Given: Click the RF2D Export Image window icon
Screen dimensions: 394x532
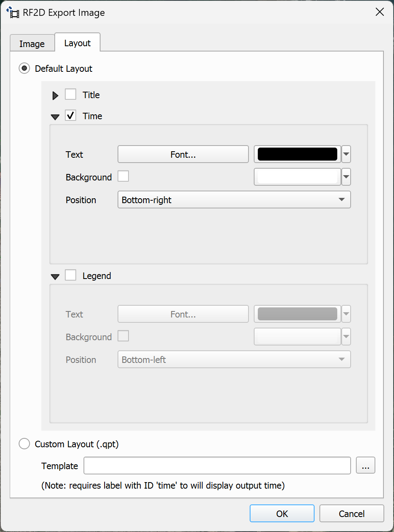Looking at the screenshot, I should [13, 13].
